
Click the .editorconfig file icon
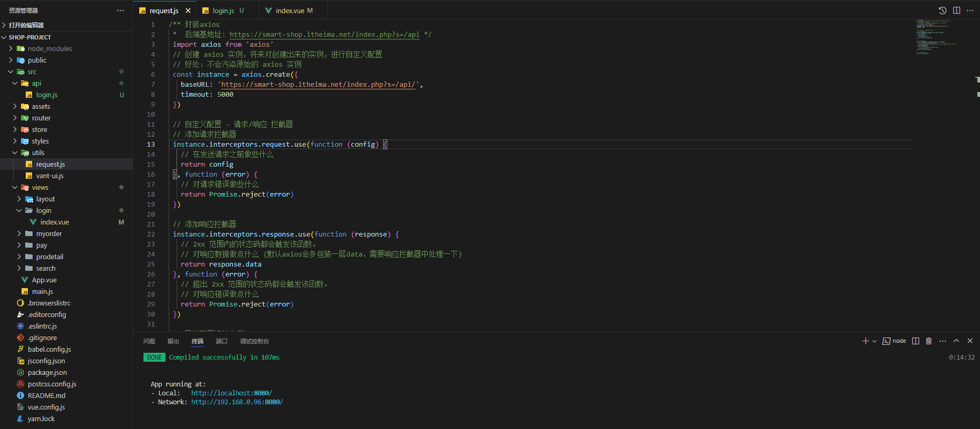tap(20, 314)
